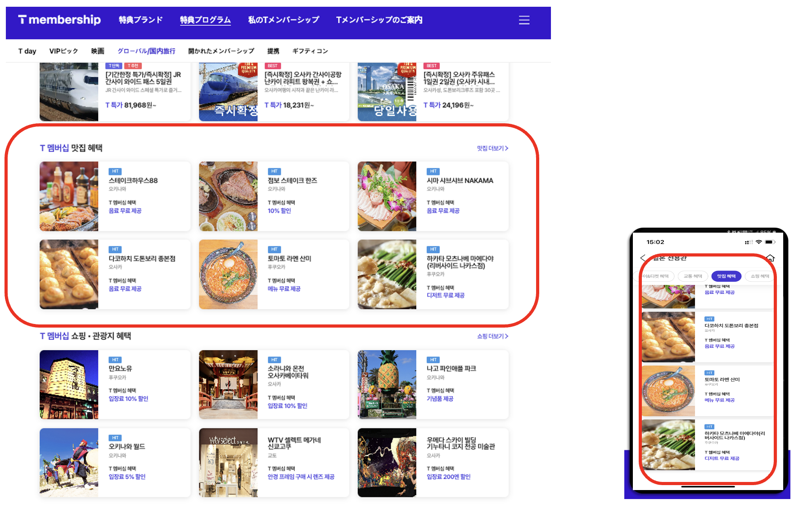Open the WTV 셀렉트 메가네 신쿄고쿠 card
The image size is (812, 522).
point(274,463)
